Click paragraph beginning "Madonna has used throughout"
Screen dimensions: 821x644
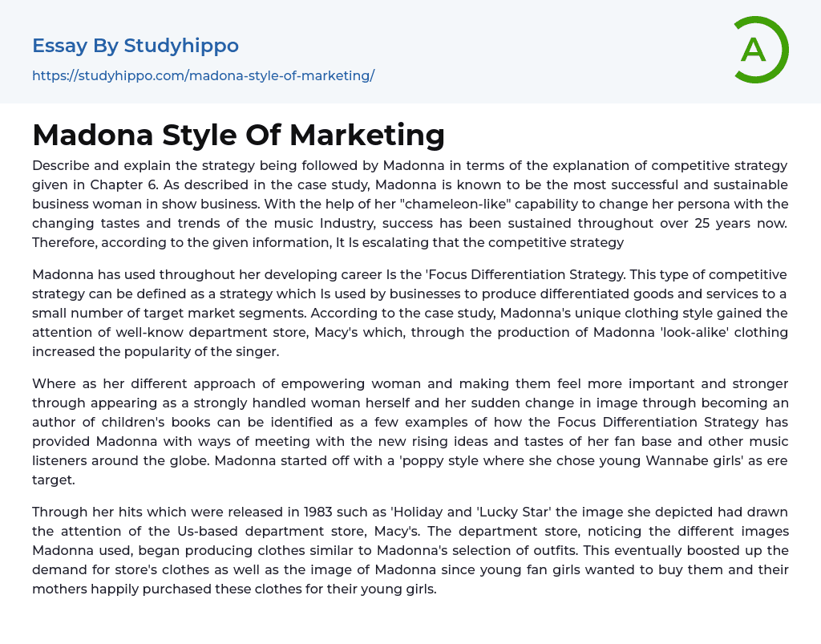410,313
